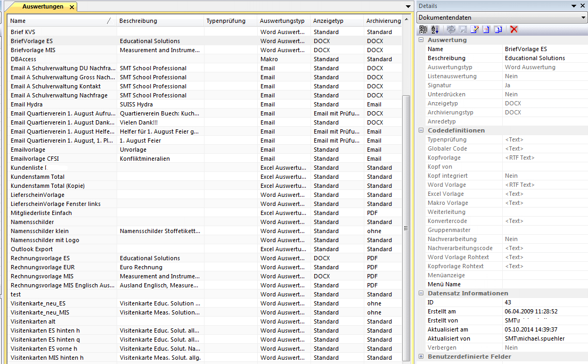Viewport: 588px width, 364px height.
Task: Click the edit record pencil icon
Action: click(x=475, y=30)
